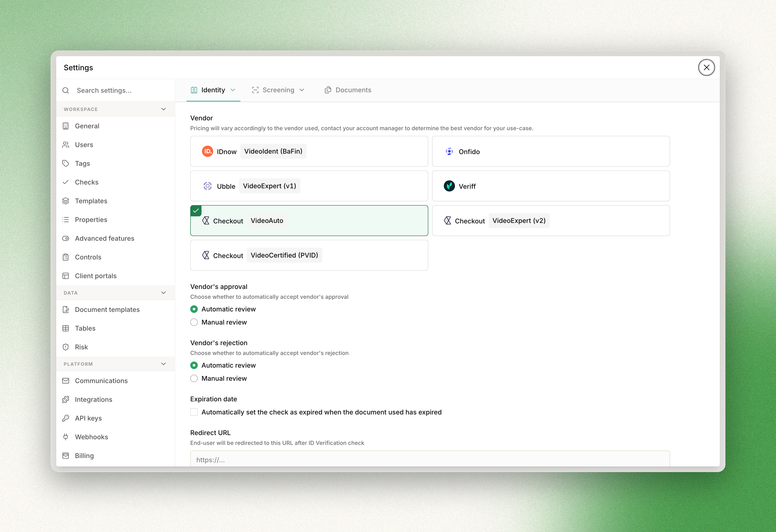Select Automatic review for vendor's rejection
776x532 pixels.
click(x=194, y=366)
